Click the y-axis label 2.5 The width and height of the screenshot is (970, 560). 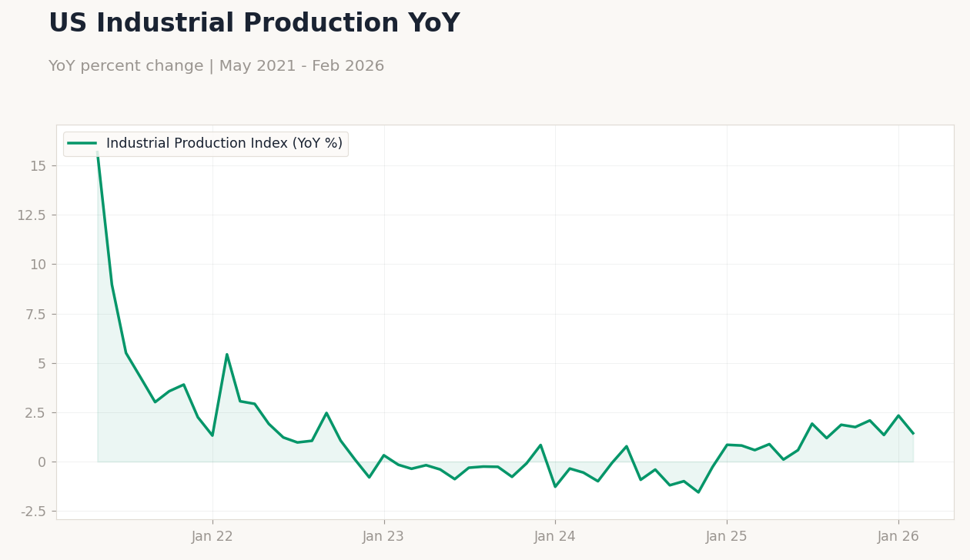(35, 413)
